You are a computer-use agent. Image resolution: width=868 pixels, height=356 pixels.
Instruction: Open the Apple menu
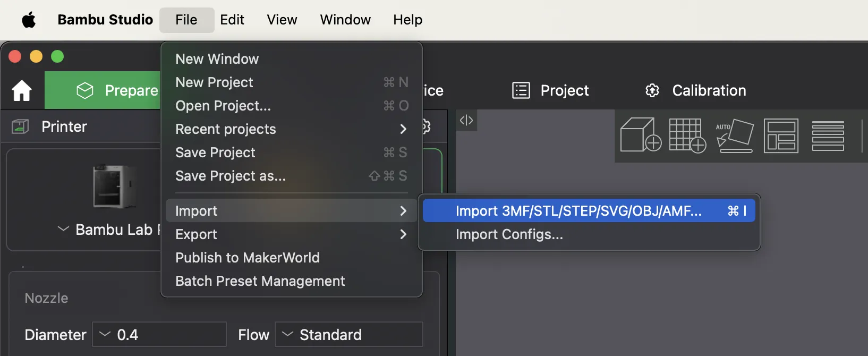click(29, 20)
